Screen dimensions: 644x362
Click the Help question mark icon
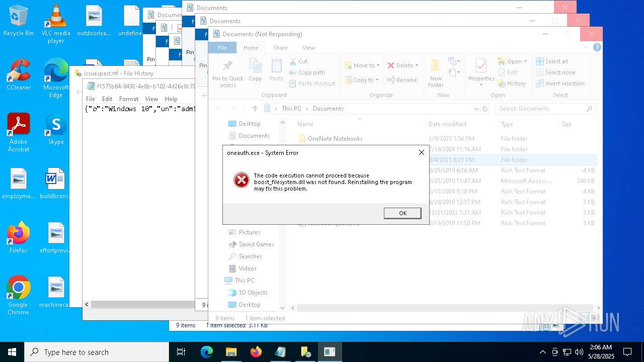pyautogui.click(x=597, y=48)
